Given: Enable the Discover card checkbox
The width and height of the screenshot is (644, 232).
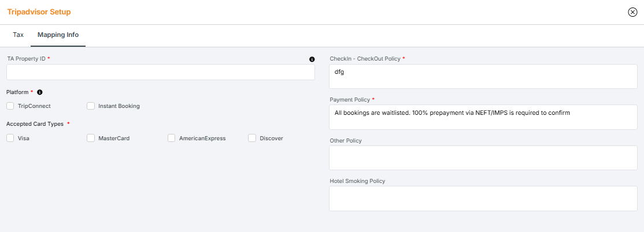Looking at the screenshot, I should coord(252,139).
